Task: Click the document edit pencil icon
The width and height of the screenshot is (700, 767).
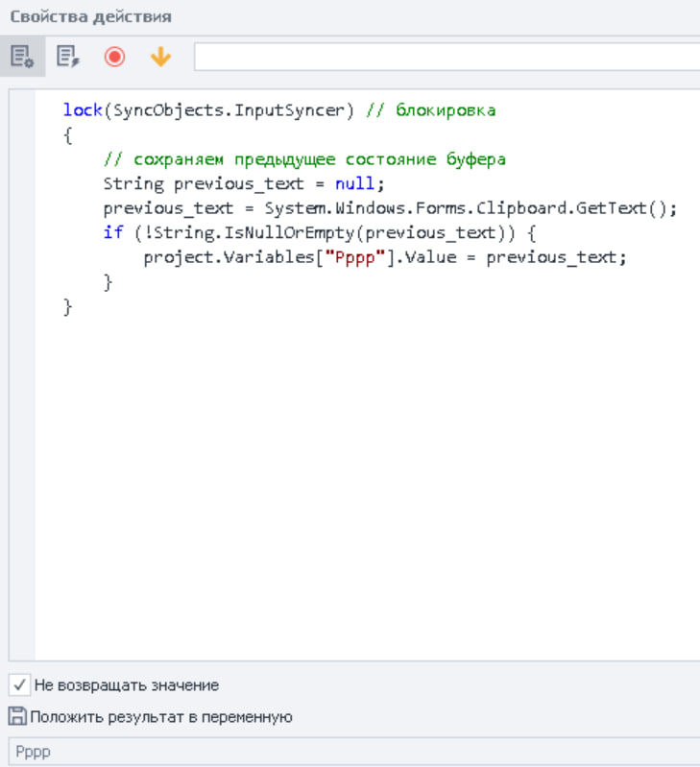Action: click(67, 57)
